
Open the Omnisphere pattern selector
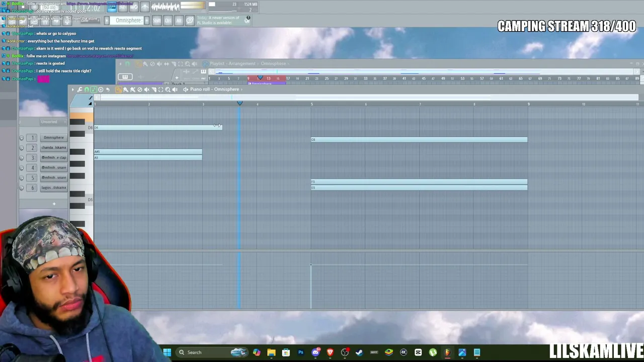coord(128,21)
